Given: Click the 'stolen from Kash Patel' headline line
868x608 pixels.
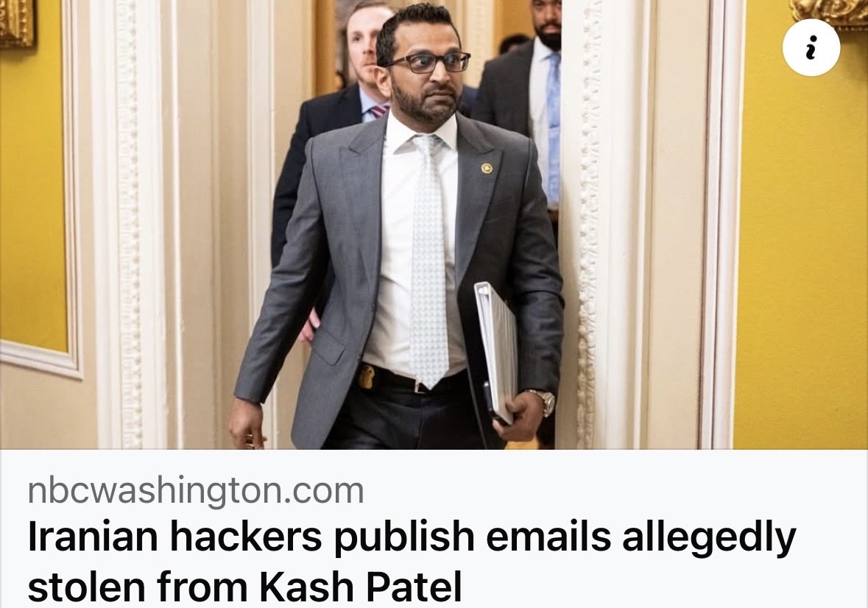Looking at the screenshot, I should [244, 587].
